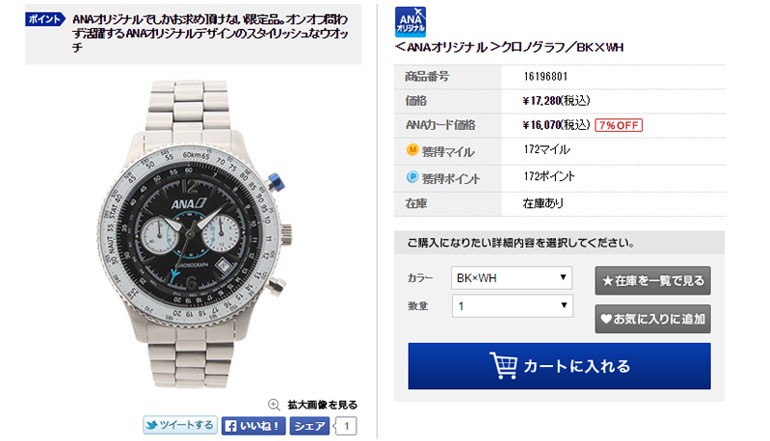Click the watch product image

click(194, 235)
